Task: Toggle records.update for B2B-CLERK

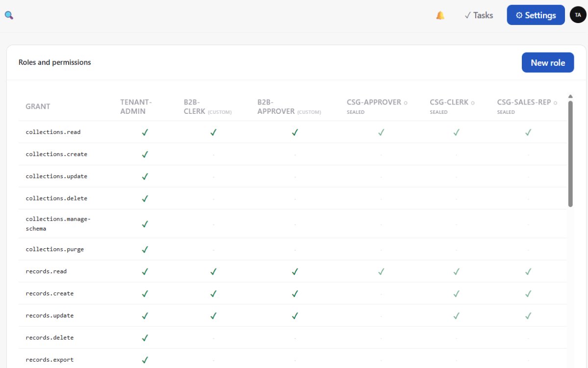Action: (x=213, y=315)
